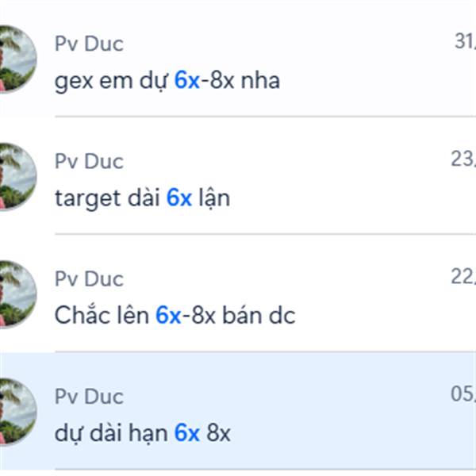Click the blue '6x' in 'target dài' message
The height and width of the screenshot is (476, 476).
pyautogui.click(x=179, y=198)
